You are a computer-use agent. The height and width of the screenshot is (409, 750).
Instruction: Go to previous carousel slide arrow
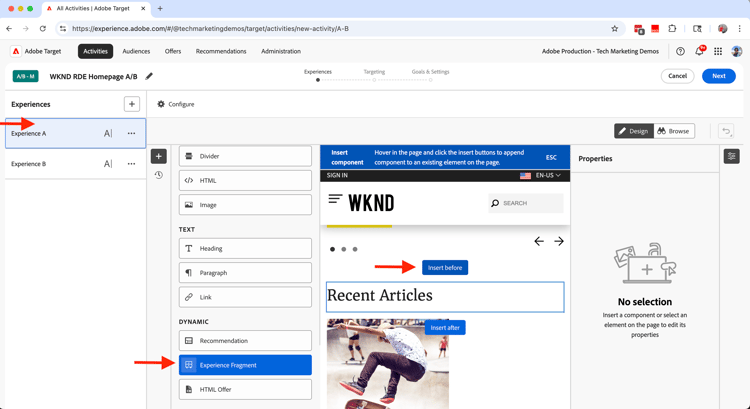(539, 241)
